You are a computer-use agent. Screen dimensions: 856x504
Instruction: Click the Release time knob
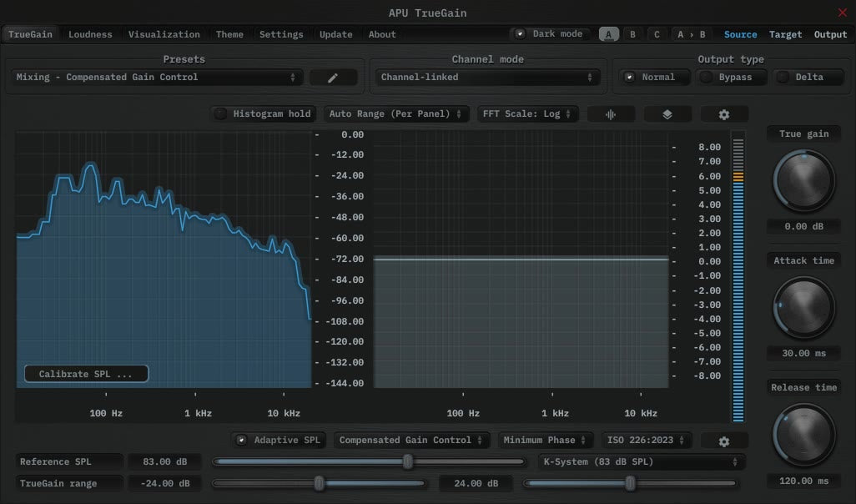[803, 435]
